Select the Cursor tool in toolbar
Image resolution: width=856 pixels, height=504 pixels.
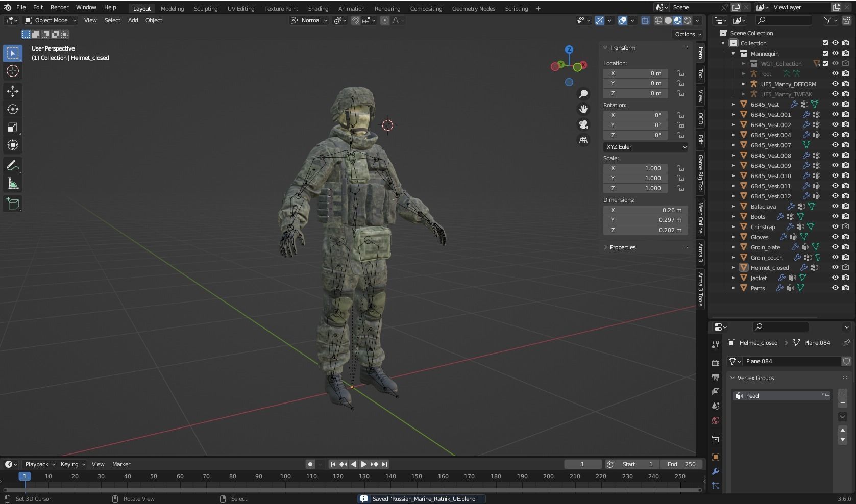coord(13,71)
